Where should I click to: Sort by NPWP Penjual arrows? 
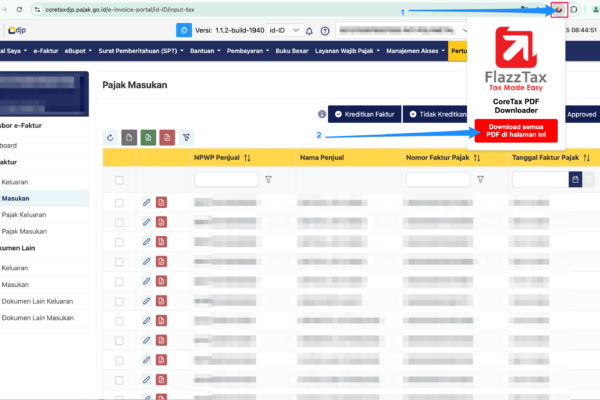click(x=247, y=158)
